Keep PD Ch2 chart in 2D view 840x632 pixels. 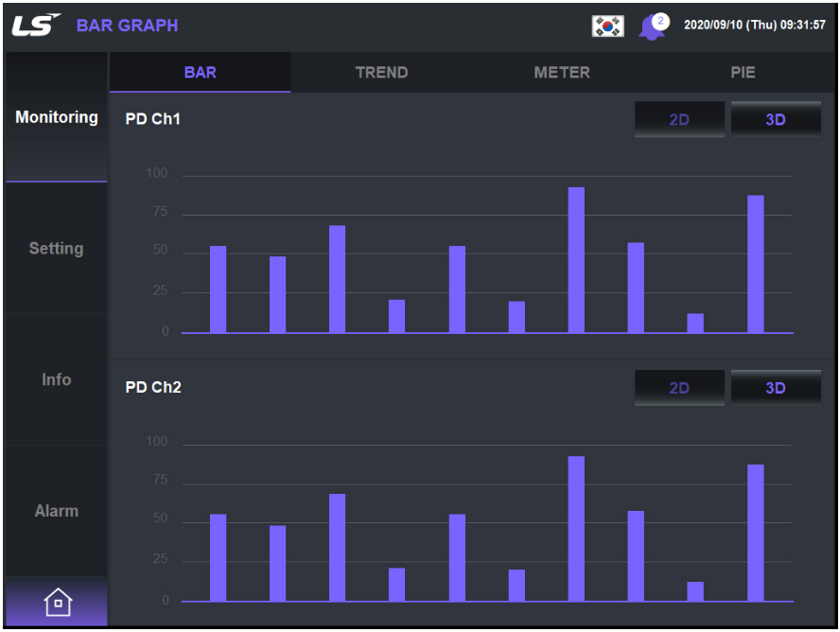point(679,387)
